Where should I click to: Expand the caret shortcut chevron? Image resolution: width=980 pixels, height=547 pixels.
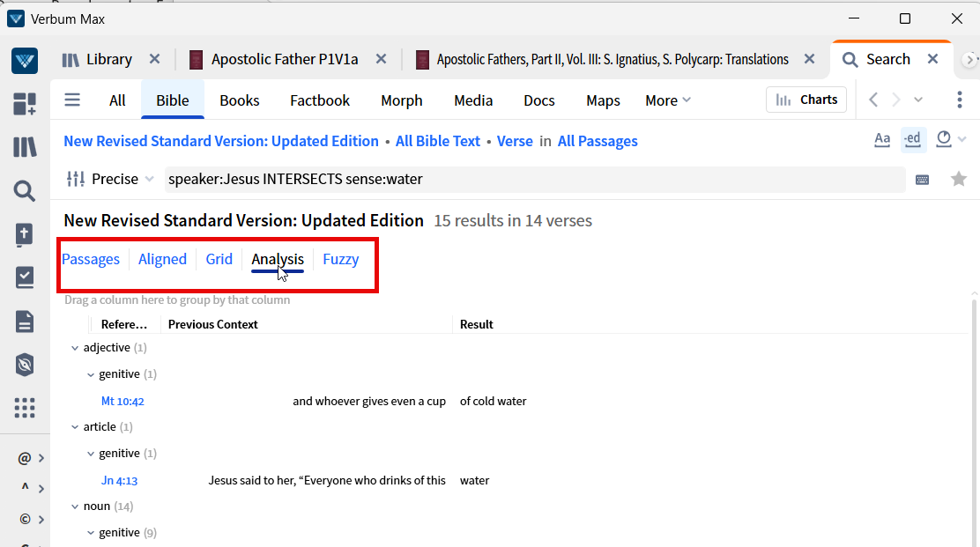tap(41, 488)
